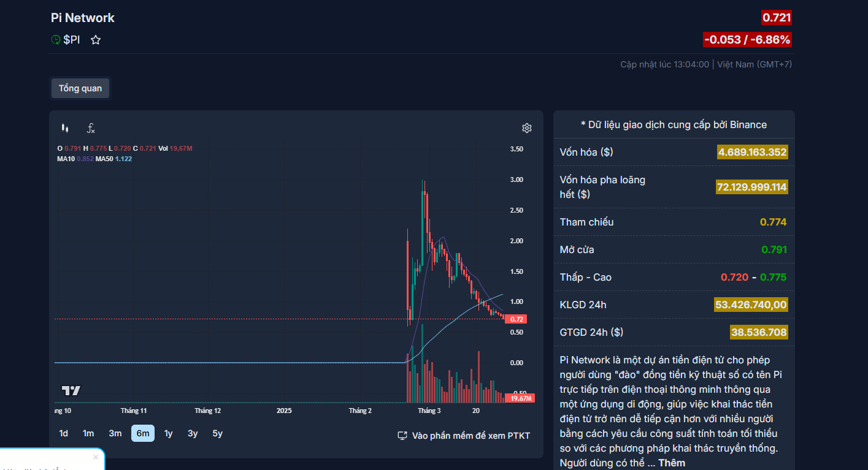868x470 pixels.
Task: Click the Tháng 2 time axis label
Action: (x=360, y=411)
